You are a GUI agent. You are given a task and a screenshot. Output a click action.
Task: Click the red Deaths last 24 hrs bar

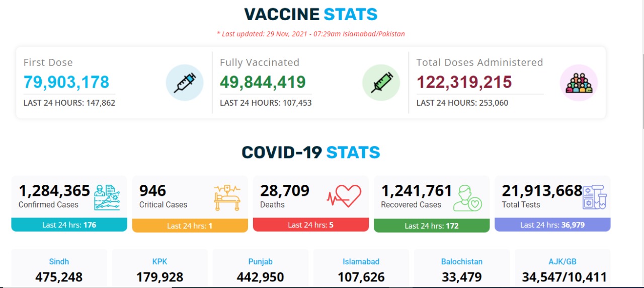[310, 225]
